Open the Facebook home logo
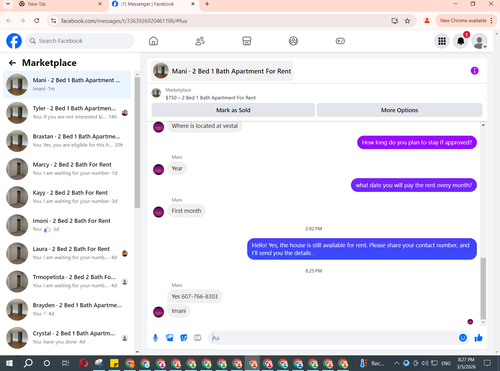 click(14, 41)
